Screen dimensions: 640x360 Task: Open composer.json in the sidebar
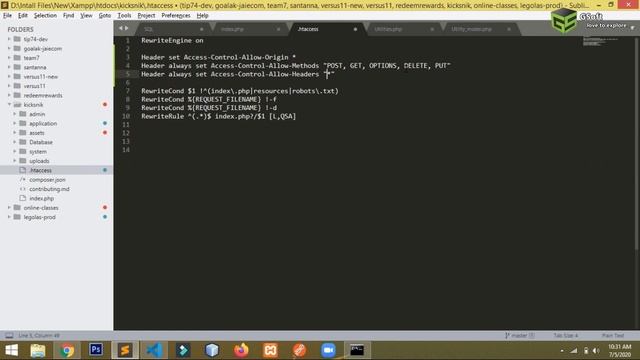click(47, 180)
